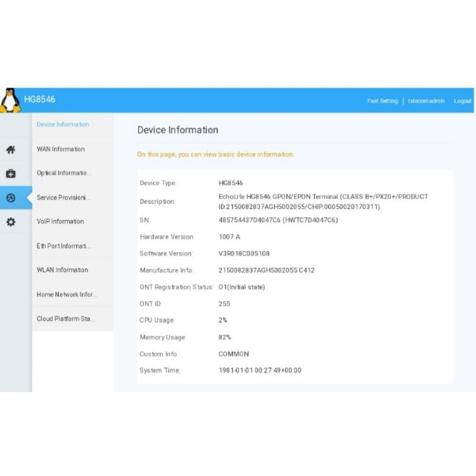The width and height of the screenshot is (476, 476).
Task: Click the Memory Usage label
Action: (x=162, y=337)
